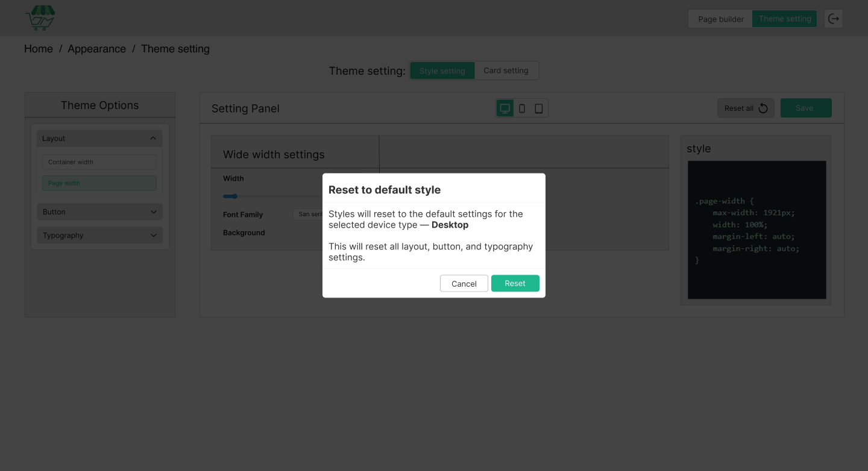Click the Width slider handle
The height and width of the screenshot is (471, 868).
point(235,196)
